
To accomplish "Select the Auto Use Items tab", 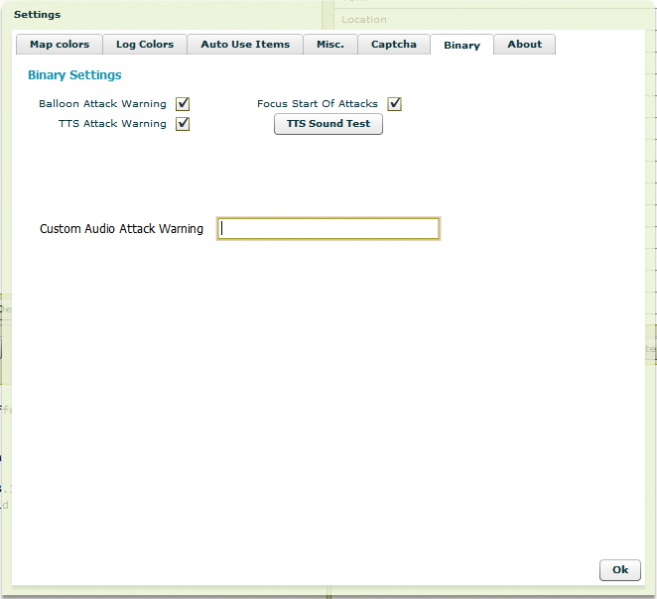I will tap(245, 45).
